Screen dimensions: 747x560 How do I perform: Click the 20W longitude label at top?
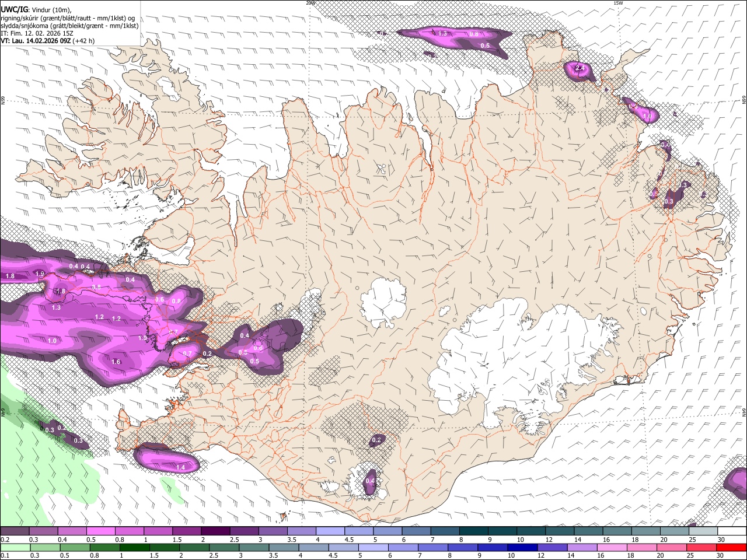(310, 2)
